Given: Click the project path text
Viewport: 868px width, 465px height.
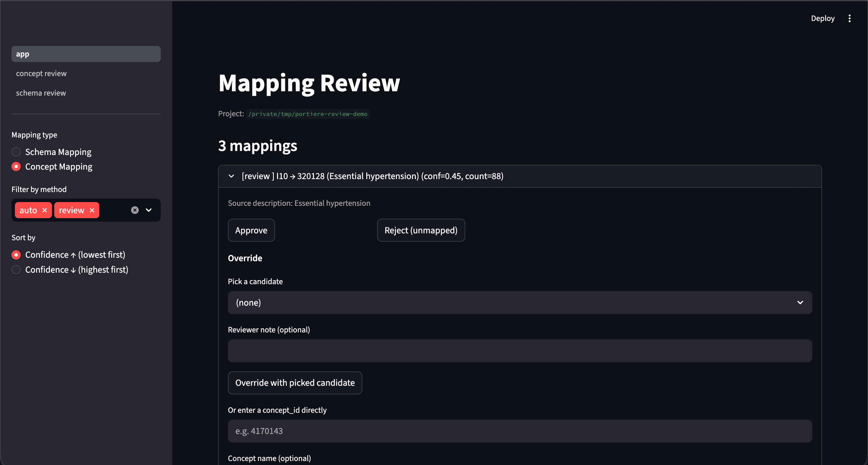Looking at the screenshot, I should (308, 114).
